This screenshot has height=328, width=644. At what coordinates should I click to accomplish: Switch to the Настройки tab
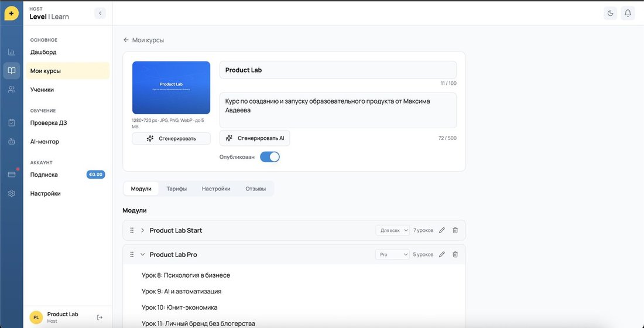pyautogui.click(x=216, y=189)
